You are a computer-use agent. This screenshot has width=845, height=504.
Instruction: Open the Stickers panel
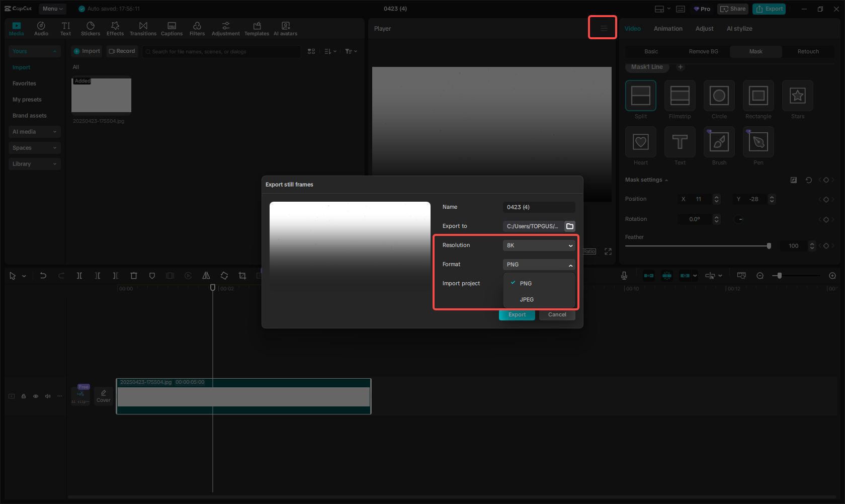[91, 29]
